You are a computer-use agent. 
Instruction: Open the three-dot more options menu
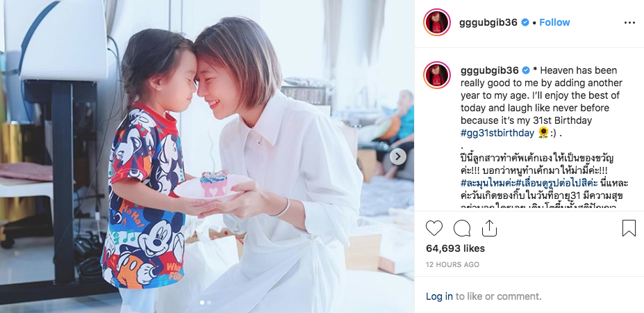629,23
